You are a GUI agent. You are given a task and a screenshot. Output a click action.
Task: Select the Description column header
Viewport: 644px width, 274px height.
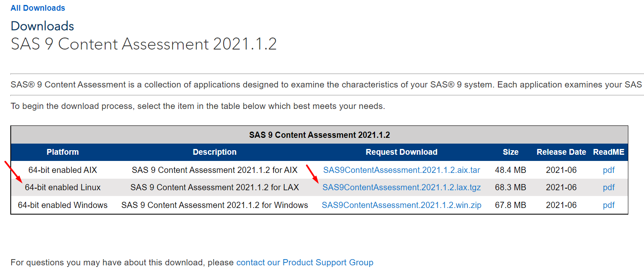pos(215,152)
